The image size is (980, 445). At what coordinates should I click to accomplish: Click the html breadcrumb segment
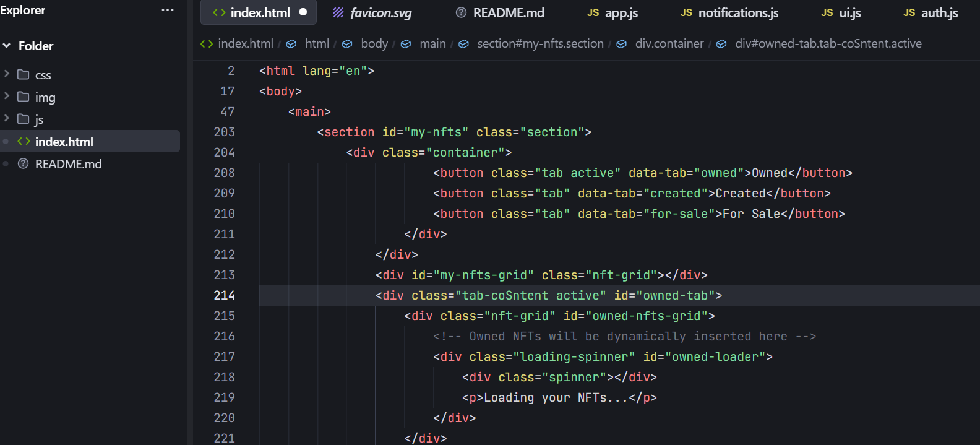[317, 43]
